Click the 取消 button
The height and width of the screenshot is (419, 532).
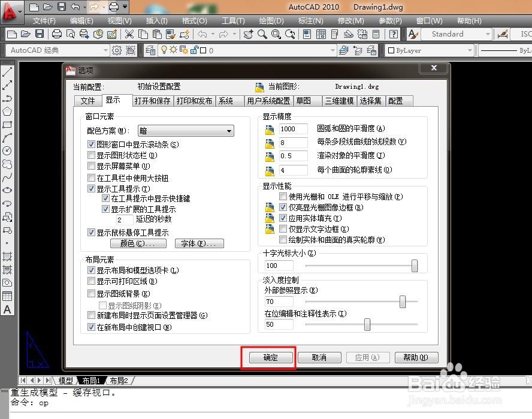click(319, 357)
